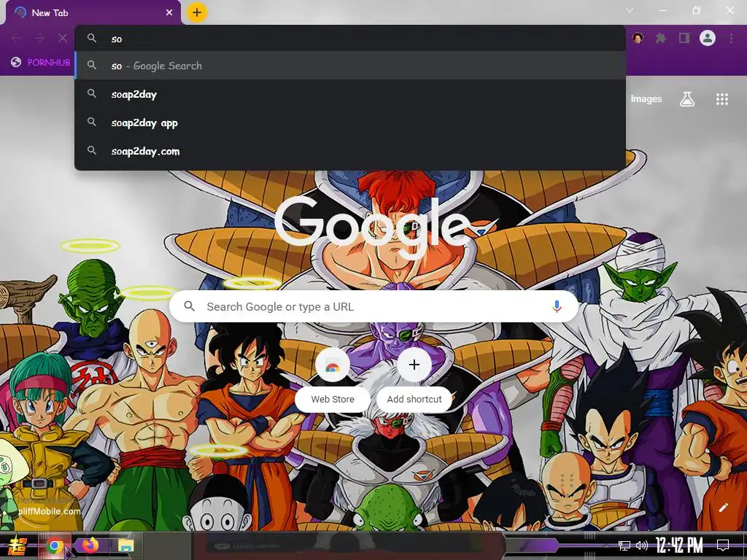Open the Chrome three-dot menu
The width and height of the screenshot is (747, 560).
(731, 38)
